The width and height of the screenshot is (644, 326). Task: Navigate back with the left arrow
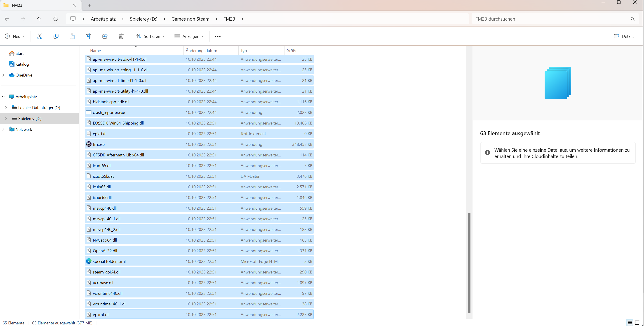point(7,19)
